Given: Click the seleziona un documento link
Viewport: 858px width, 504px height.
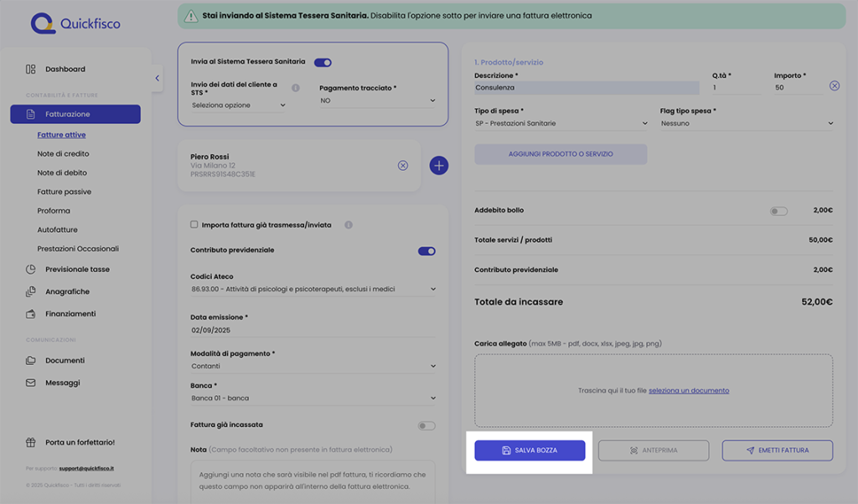Looking at the screenshot, I should (x=688, y=391).
